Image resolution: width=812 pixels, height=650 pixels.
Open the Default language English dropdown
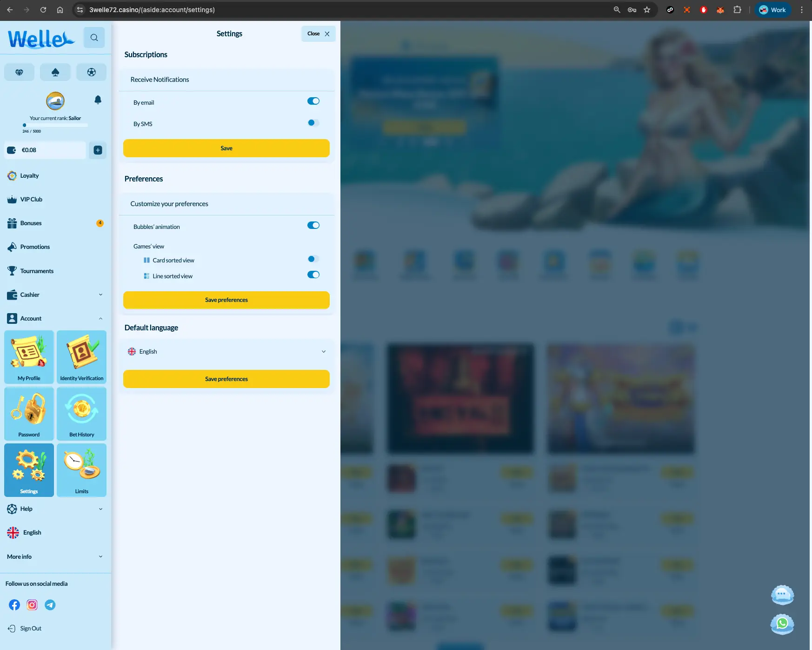(x=226, y=352)
